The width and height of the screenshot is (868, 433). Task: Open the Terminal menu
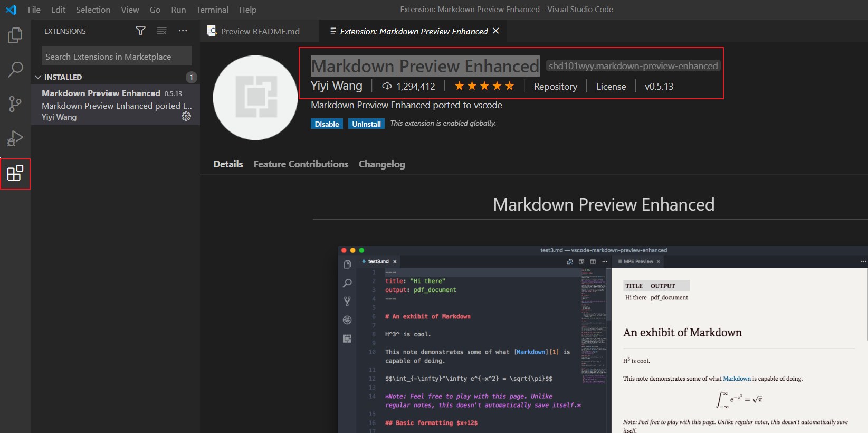pos(212,10)
